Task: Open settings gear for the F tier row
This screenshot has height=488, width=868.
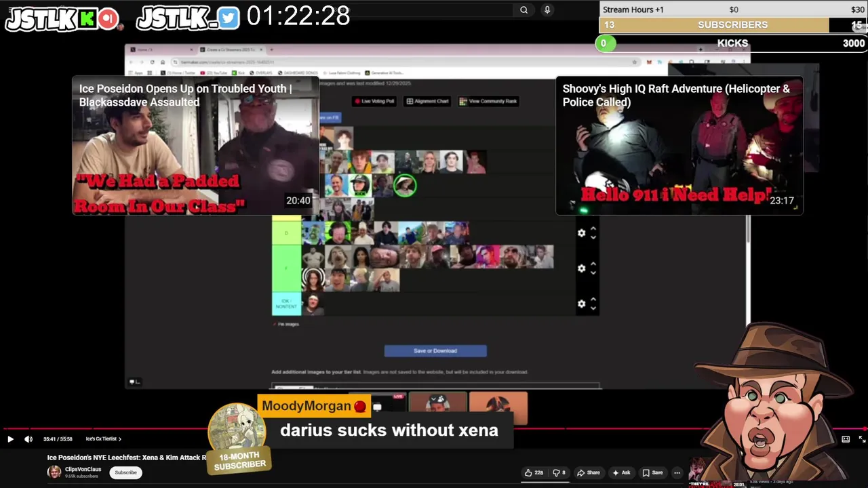Action: [x=581, y=268]
